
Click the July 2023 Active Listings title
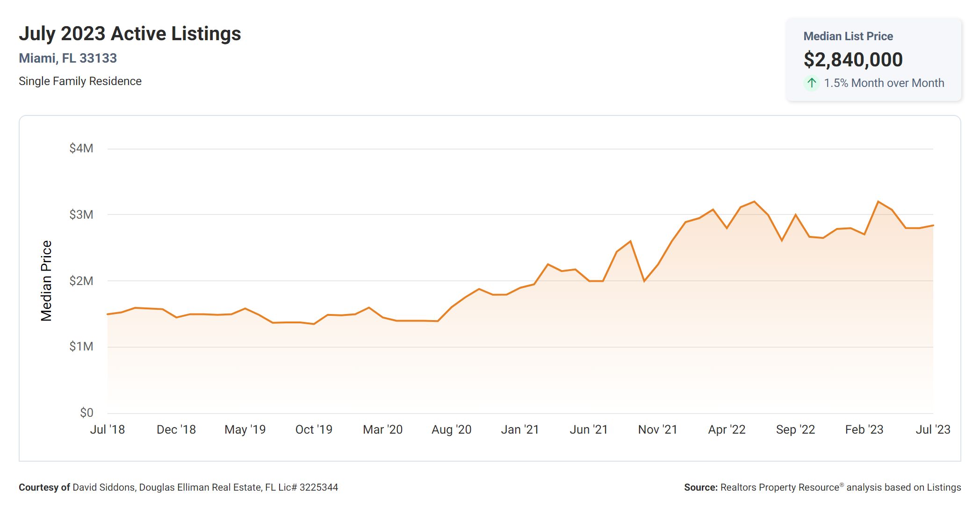click(x=130, y=34)
